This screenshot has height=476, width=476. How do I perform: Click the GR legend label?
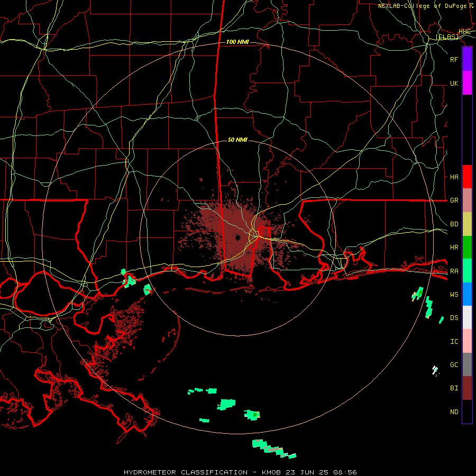pyautogui.click(x=454, y=200)
